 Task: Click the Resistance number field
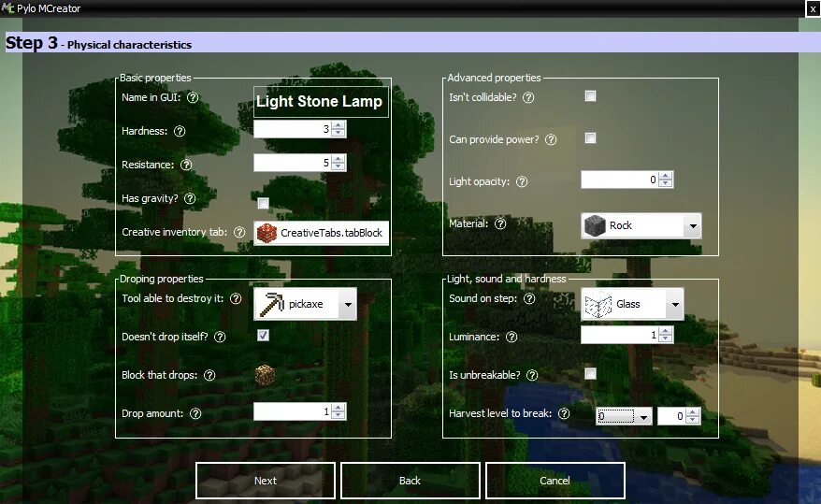pos(293,163)
